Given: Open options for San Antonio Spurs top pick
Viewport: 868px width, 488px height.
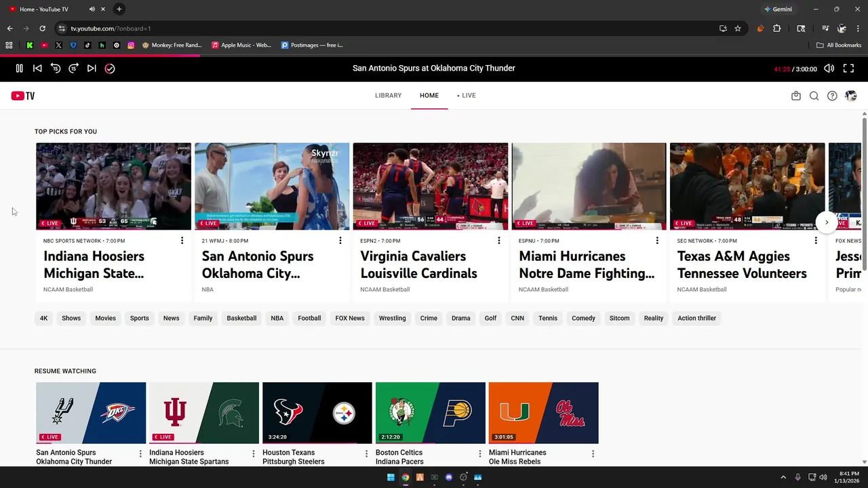Looking at the screenshot, I should pos(340,241).
